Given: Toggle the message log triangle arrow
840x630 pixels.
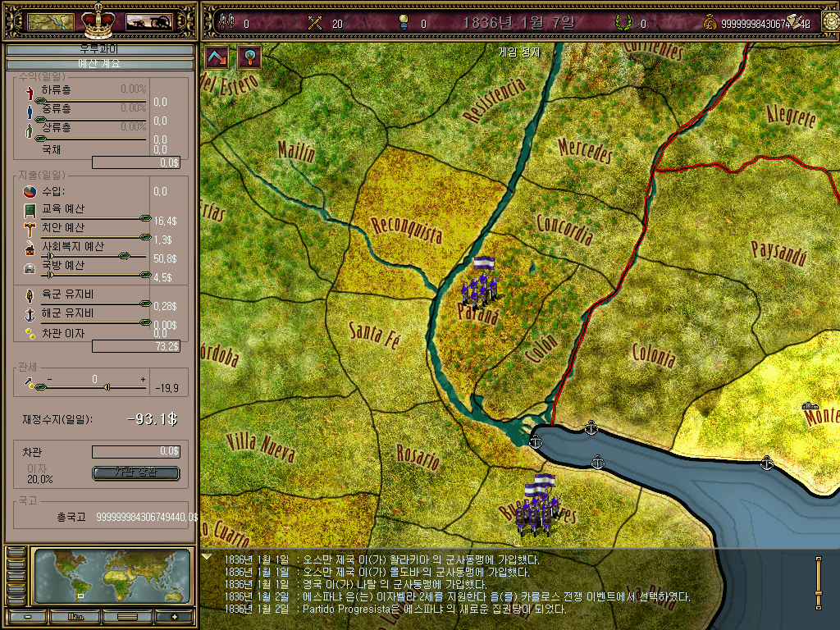Looking at the screenshot, I should coord(206,557).
